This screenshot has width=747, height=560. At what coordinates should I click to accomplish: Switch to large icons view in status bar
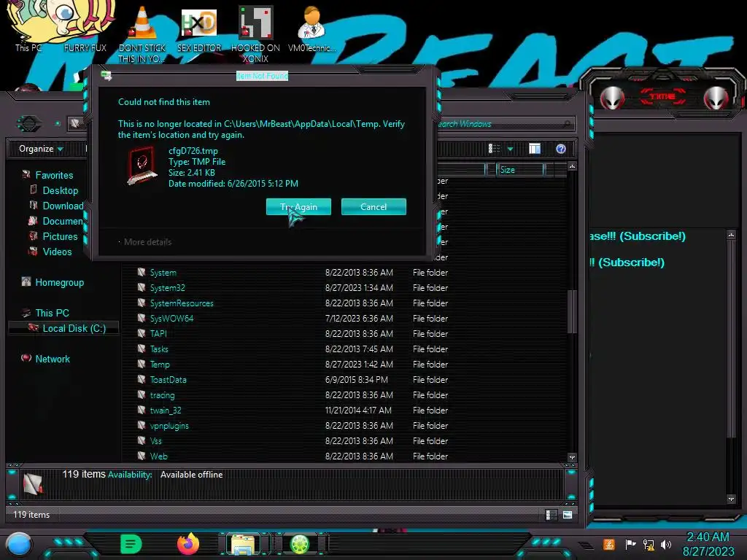568,515
